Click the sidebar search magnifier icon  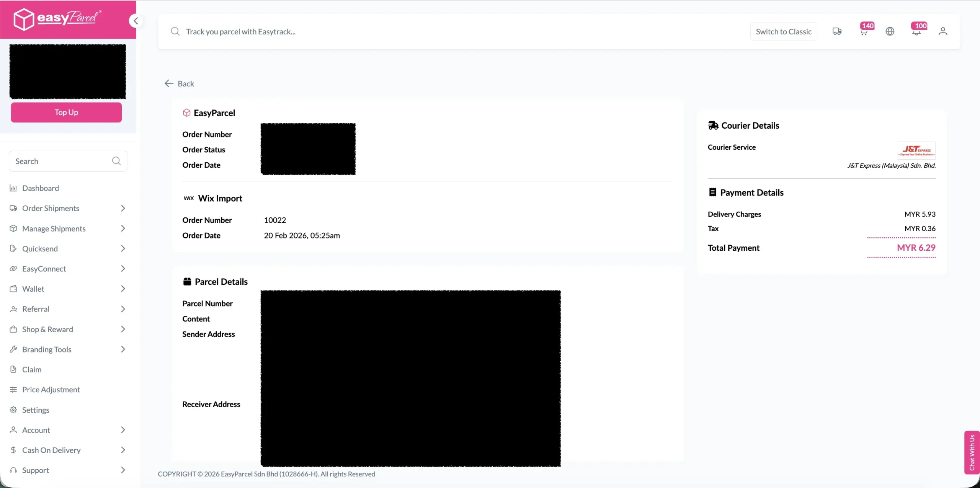pos(116,161)
